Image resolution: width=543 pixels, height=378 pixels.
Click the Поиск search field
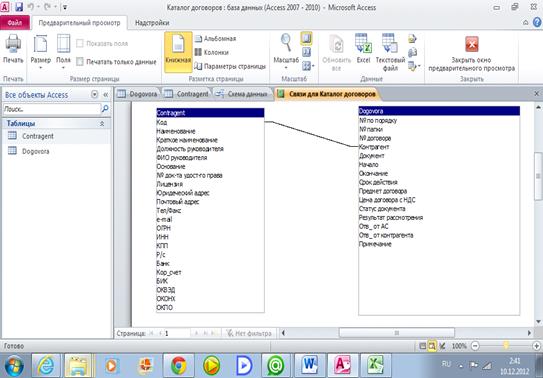tap(51, 109)
